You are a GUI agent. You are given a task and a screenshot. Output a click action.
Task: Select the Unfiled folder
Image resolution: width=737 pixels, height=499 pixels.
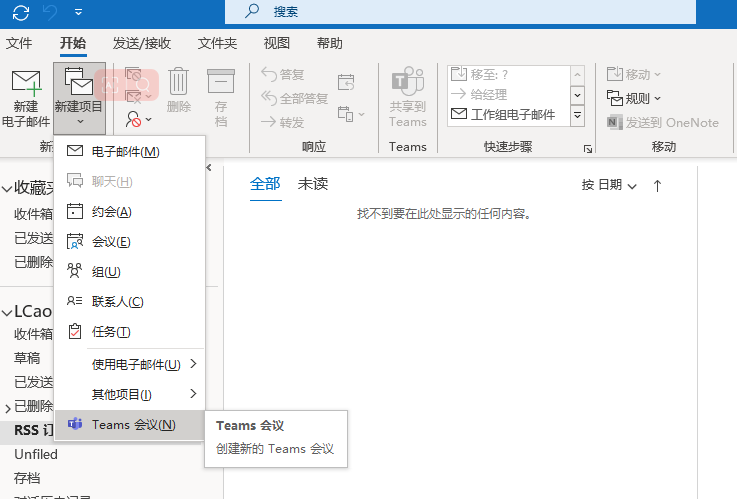coord(36,454)
